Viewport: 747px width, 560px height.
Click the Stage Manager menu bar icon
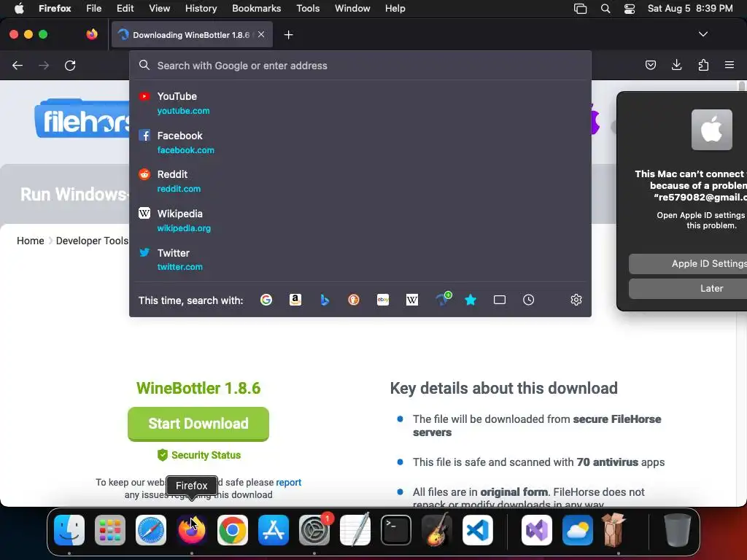coord(580,9)
